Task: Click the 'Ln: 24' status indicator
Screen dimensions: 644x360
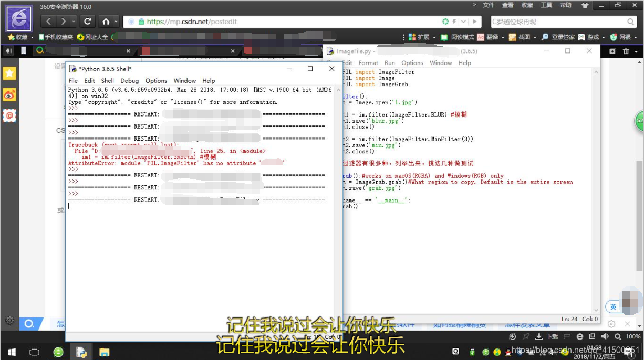Action: tap(569, 319)
